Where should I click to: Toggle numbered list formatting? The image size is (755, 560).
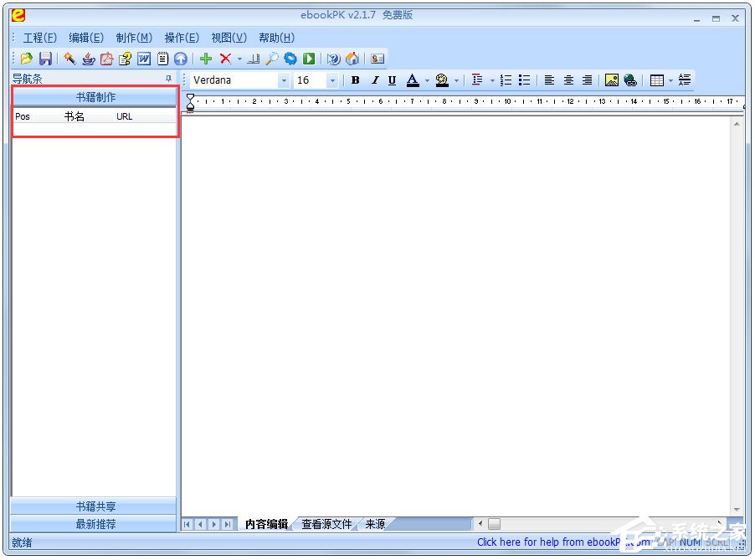click(x=506, y=80)
